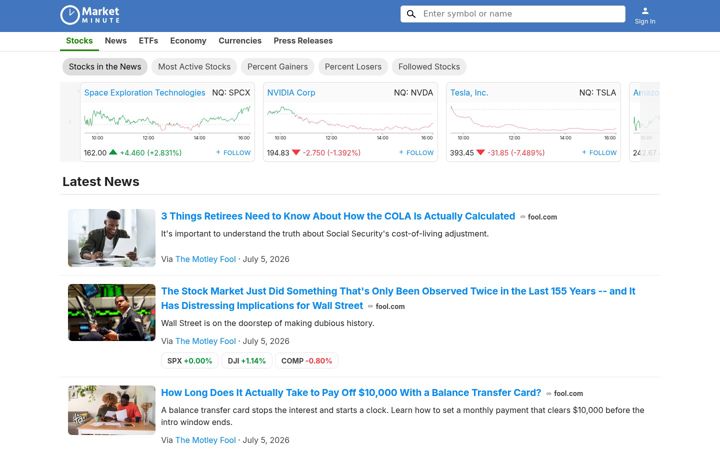Click fool.com source beside the Balance Transfer headline
The height and width of the screenshot is (450, 720).
[x=568, y=394]
